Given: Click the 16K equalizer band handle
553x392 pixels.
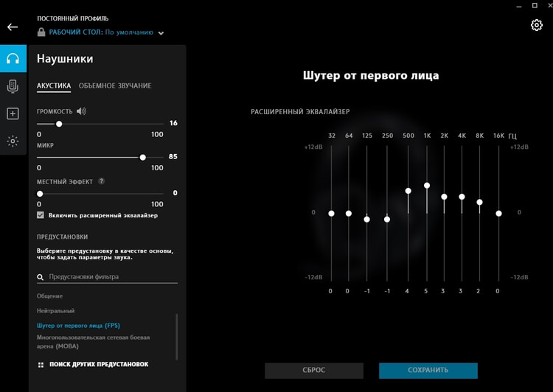Looking at the screenshot, I should click(498, 214).
